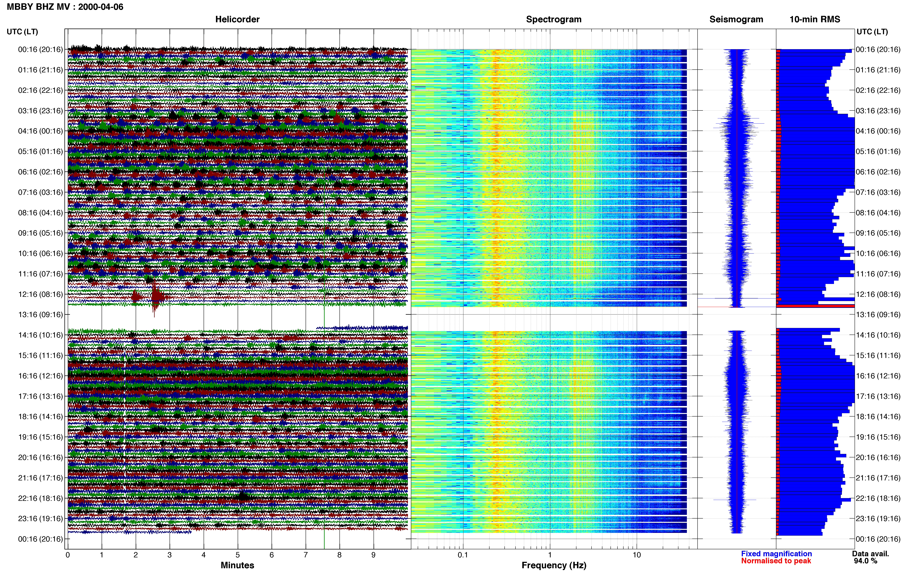The height and width of the screenshot is (578, 924).
Task: Select the 'Spectrogram' panel heading
Action: (x=554, y=20)
